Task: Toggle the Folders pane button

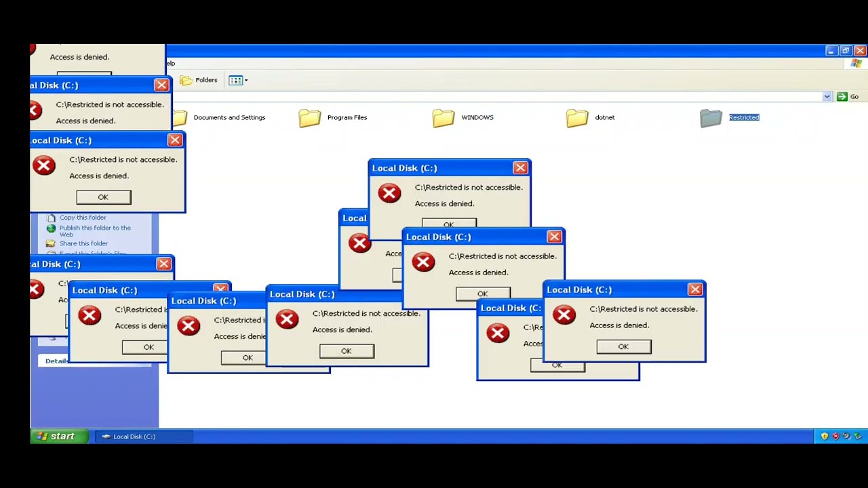Action: [x=199, y=80]
